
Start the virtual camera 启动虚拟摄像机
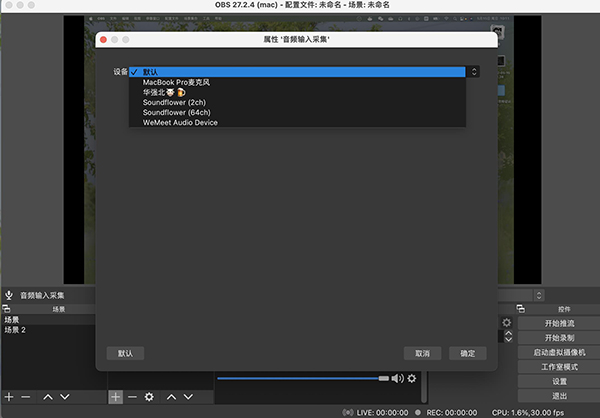[559, 353]
